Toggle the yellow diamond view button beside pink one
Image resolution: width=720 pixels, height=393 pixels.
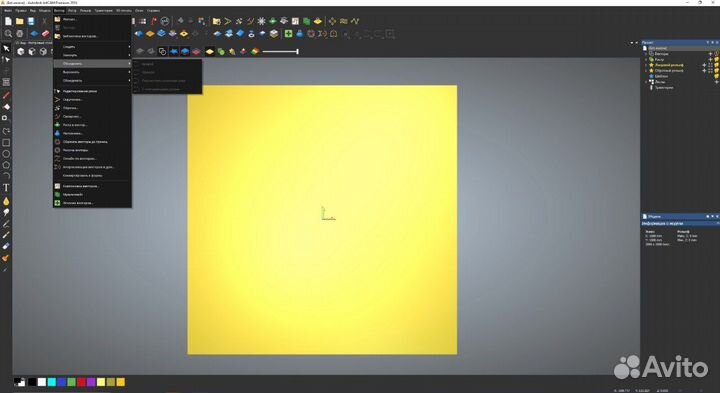click(210, 51)
